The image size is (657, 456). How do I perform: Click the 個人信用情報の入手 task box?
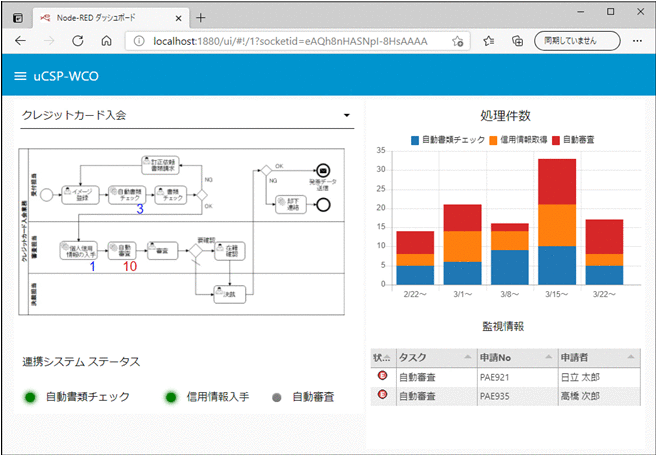pyautogui.click(x=79, y=250)
